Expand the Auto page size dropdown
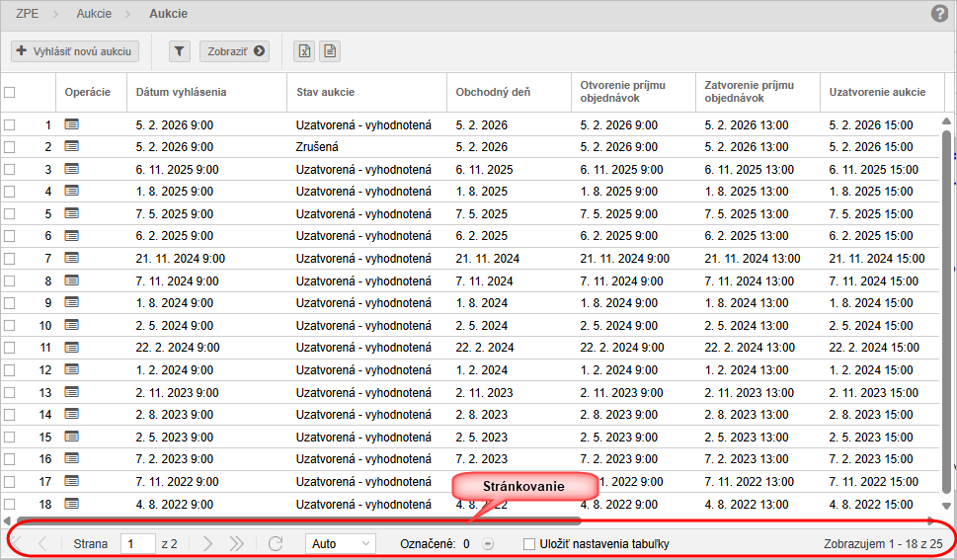Image resolution: width=957 pixels, height=560 pixels. 340,543
